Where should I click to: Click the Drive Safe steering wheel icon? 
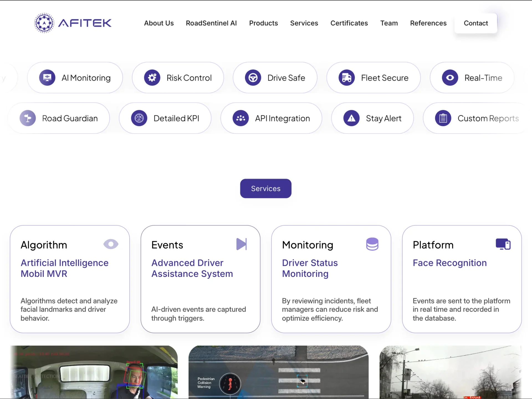pyautogui.click(x=253, y=78)
